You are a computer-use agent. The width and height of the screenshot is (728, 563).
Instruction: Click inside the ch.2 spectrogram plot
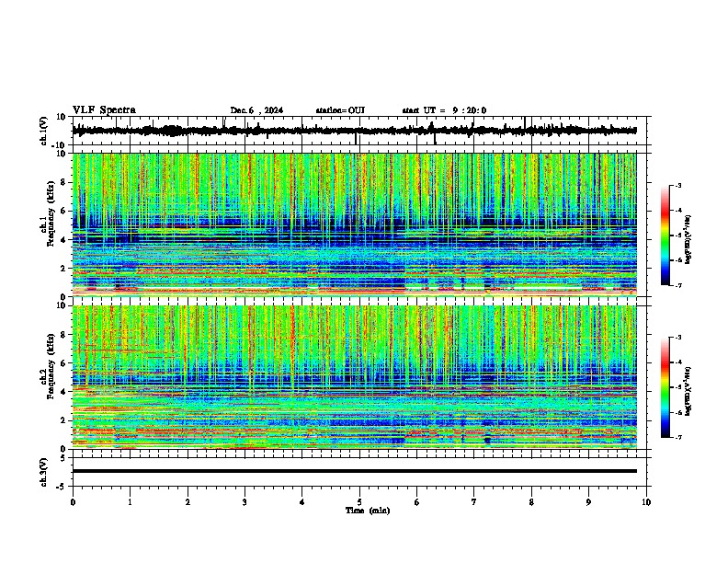click(x=355, y=377)
